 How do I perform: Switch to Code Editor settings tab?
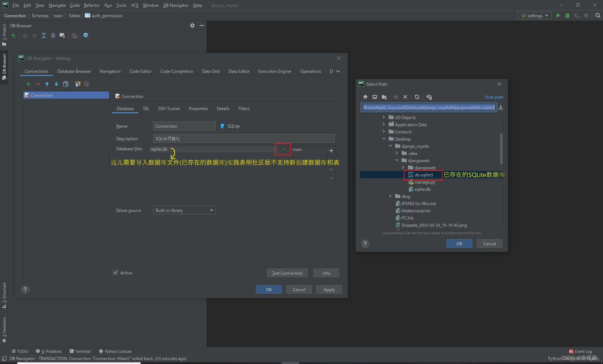pyautogui.click(x=140, y=71)
